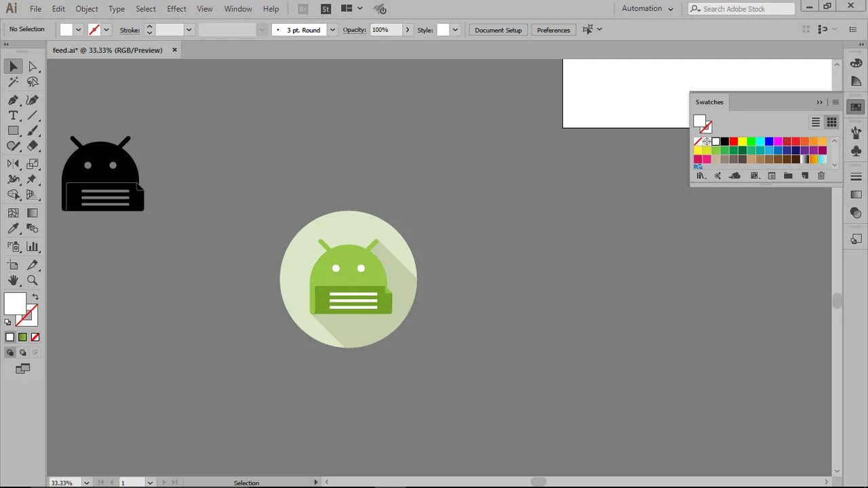Select the Curvature tool

tap(33, 100)
